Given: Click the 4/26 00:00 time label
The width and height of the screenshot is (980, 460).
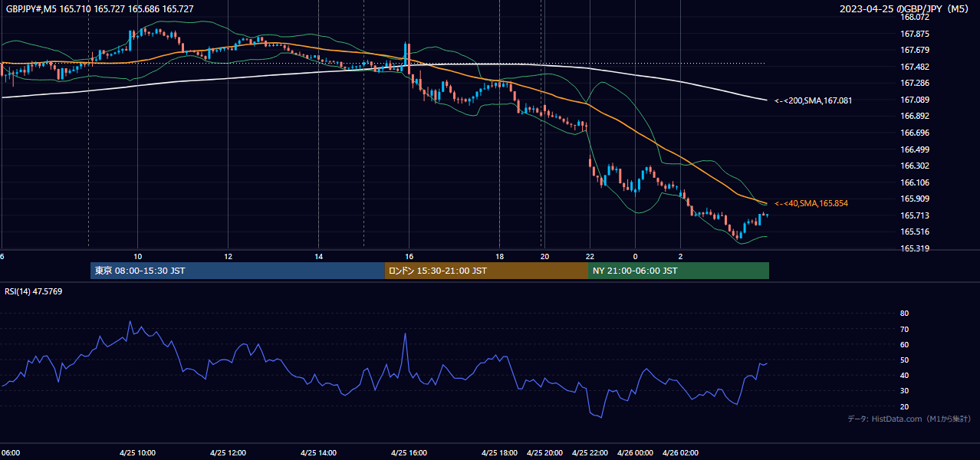Looking at the screenshot, I should click(x=635, y=453).
